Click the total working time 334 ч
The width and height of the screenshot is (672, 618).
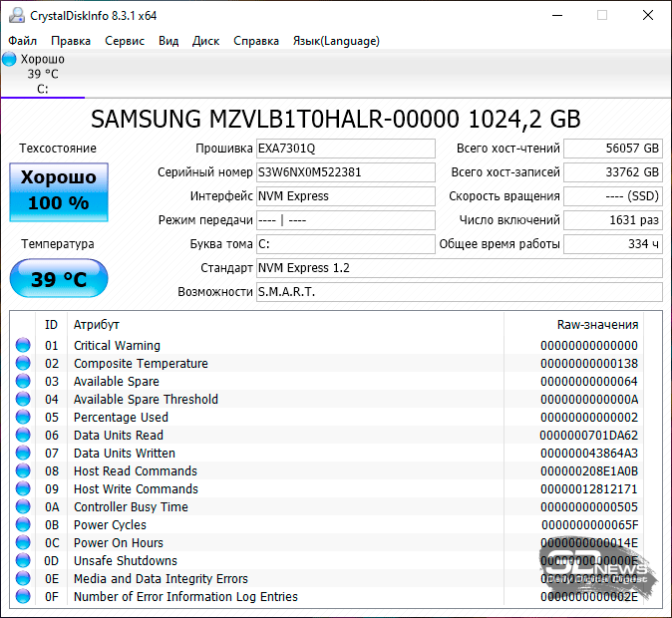coord(613,244)
